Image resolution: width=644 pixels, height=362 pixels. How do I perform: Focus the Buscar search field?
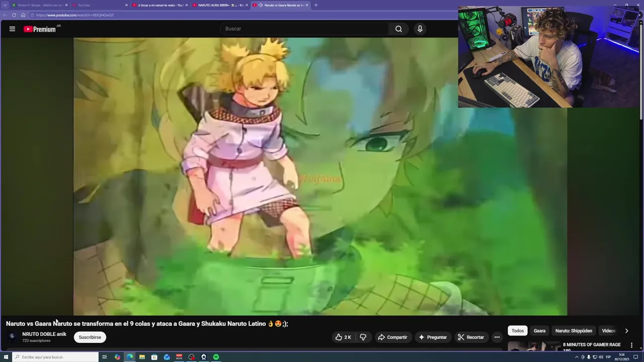(x=304, y=29)
